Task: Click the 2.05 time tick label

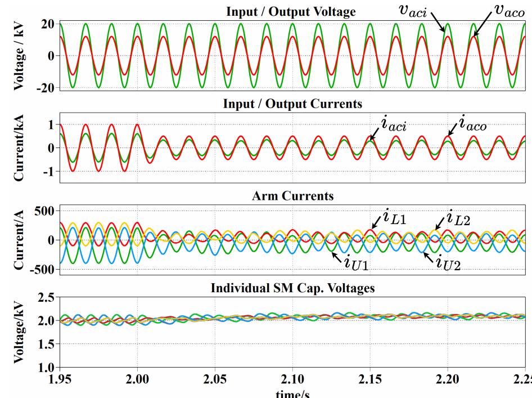Action: [215, 379]
